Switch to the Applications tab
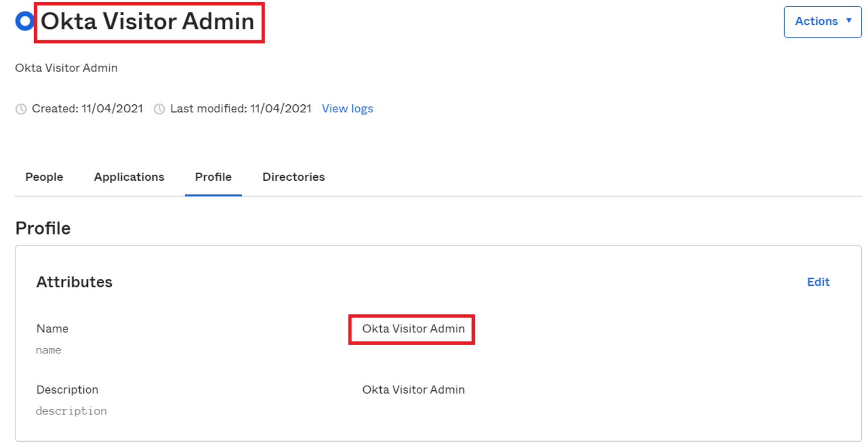Screen dimensions: 868x444 pos(129,177)
